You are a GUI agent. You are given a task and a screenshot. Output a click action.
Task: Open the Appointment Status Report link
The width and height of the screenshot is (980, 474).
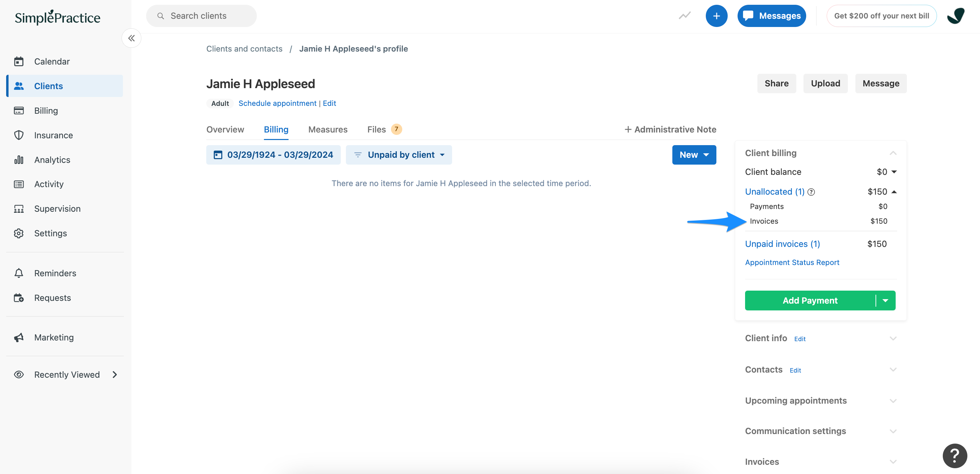[x=792, y=263]
